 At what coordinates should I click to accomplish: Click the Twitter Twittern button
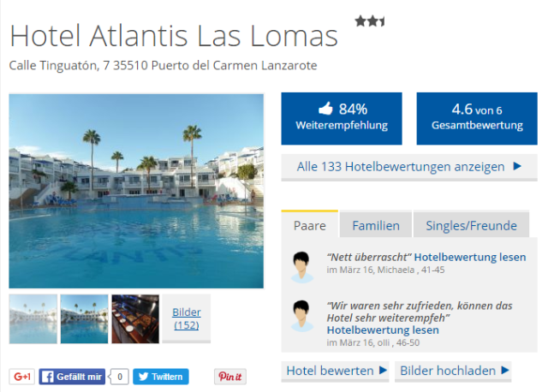tap(161, 377)
